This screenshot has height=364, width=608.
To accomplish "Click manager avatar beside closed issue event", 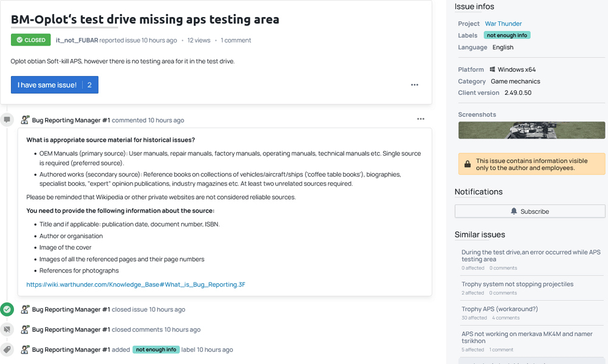I will (25, 309).
